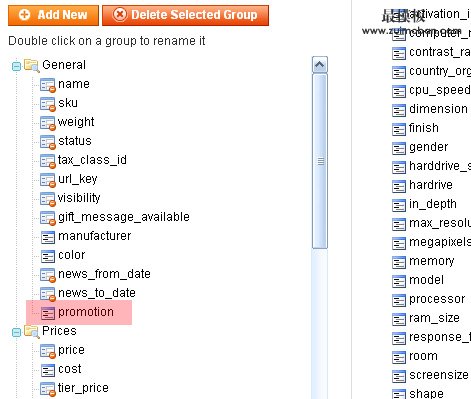Click the processor unassigned attribute icon
The image size is (471, 399).
tap(399, 300)
